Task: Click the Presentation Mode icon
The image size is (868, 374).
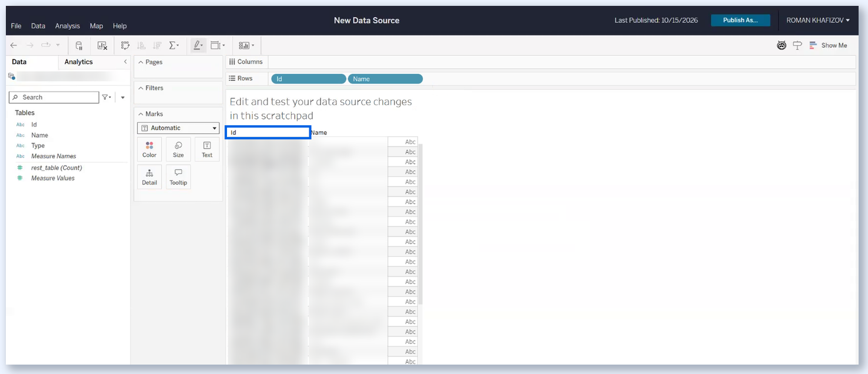Action: pos(797,45)
